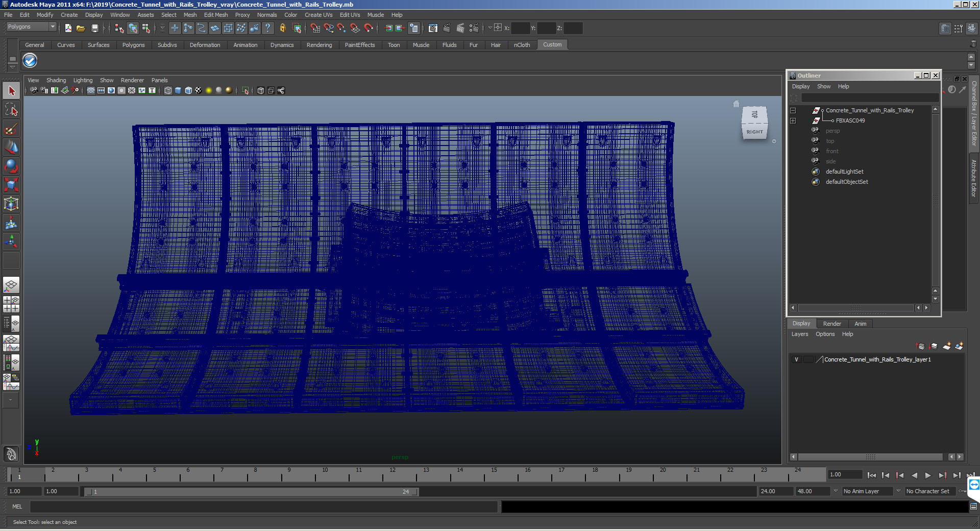Switch to four view layout

tap(11, 304)
